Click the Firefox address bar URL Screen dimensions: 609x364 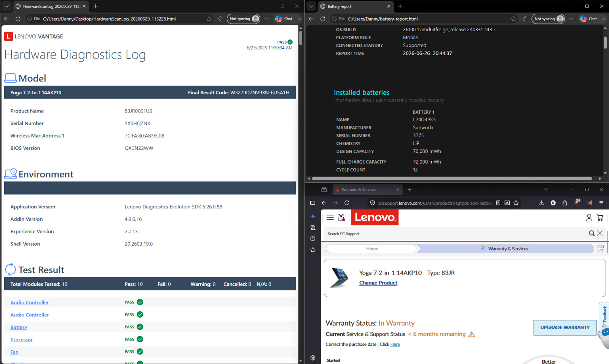click(x=435, y=203)
